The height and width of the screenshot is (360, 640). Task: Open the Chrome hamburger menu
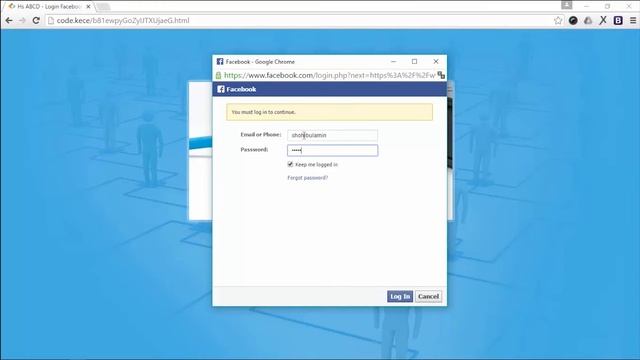coord(633,20)
